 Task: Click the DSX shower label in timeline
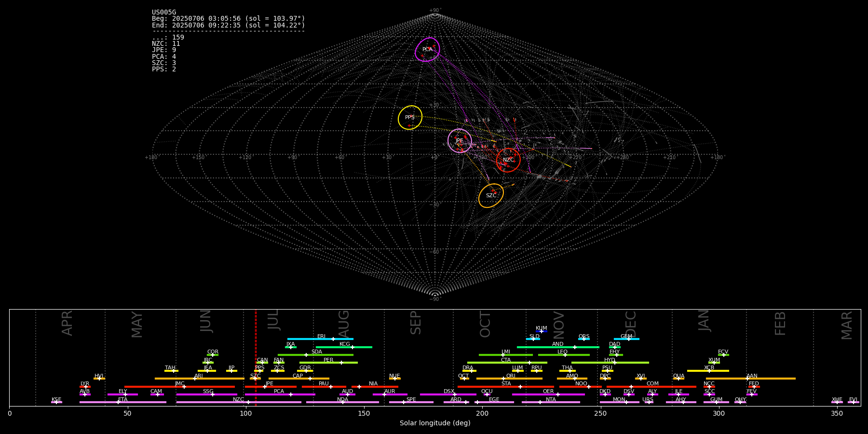(x=449, y=392)
